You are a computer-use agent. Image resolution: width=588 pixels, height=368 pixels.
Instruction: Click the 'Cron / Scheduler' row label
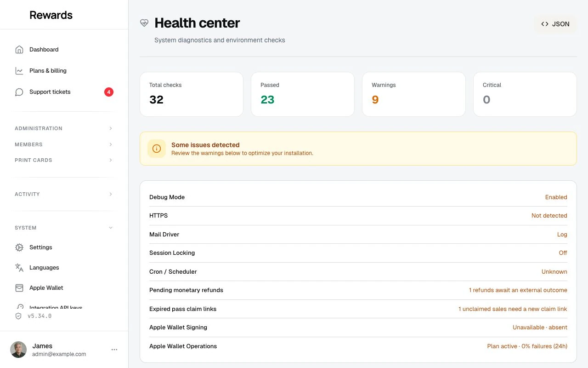click(173, 272)
